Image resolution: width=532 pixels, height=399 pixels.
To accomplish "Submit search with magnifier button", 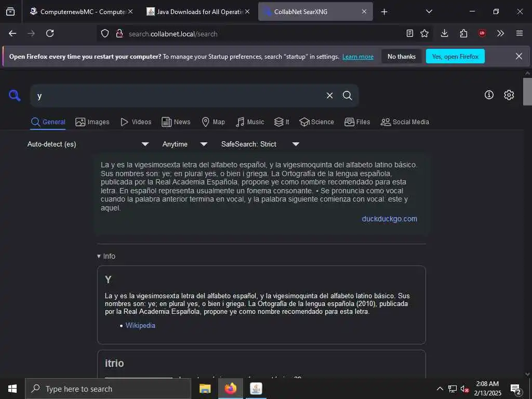I will point(348,96).
